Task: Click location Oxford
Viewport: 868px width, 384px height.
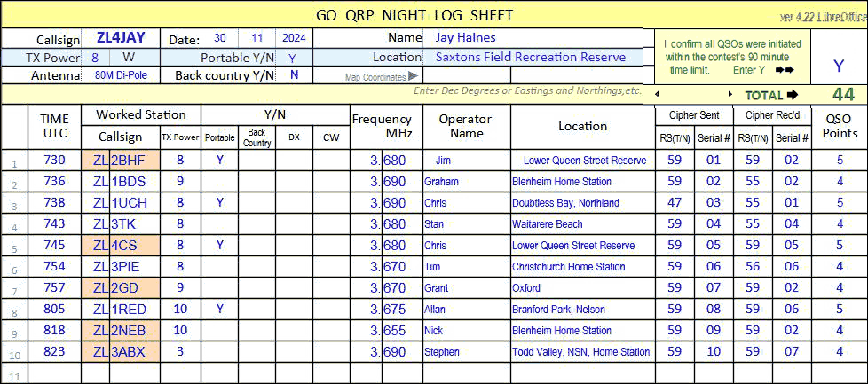Action: click(x=526, y=287)
